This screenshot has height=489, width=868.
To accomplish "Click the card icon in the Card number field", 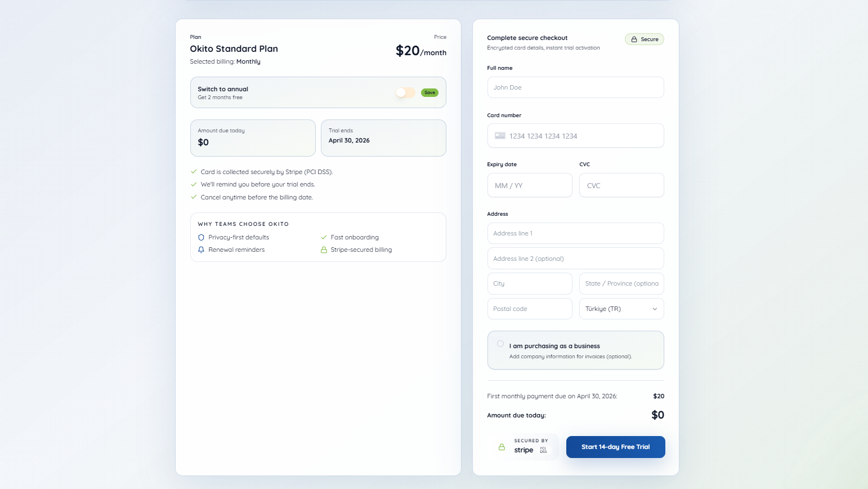I will (500, 136).
